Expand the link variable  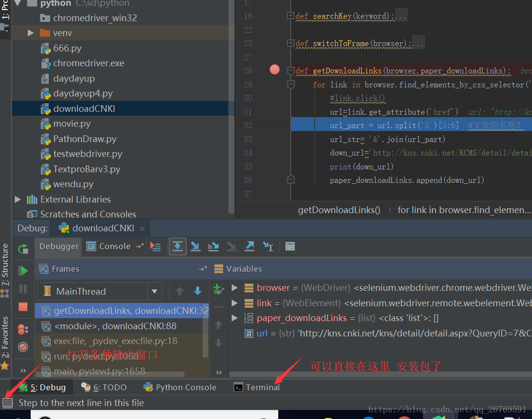[x=235, y=303]
